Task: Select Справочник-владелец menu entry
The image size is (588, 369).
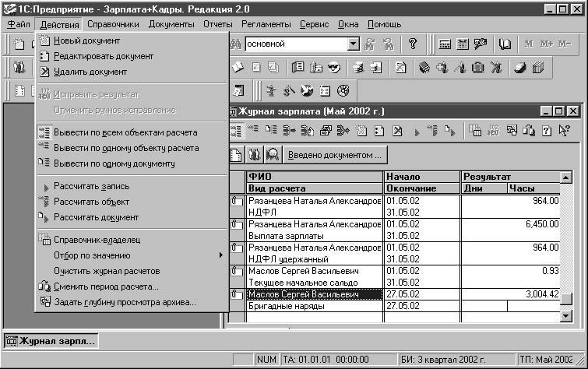Action: coord(132,240)
